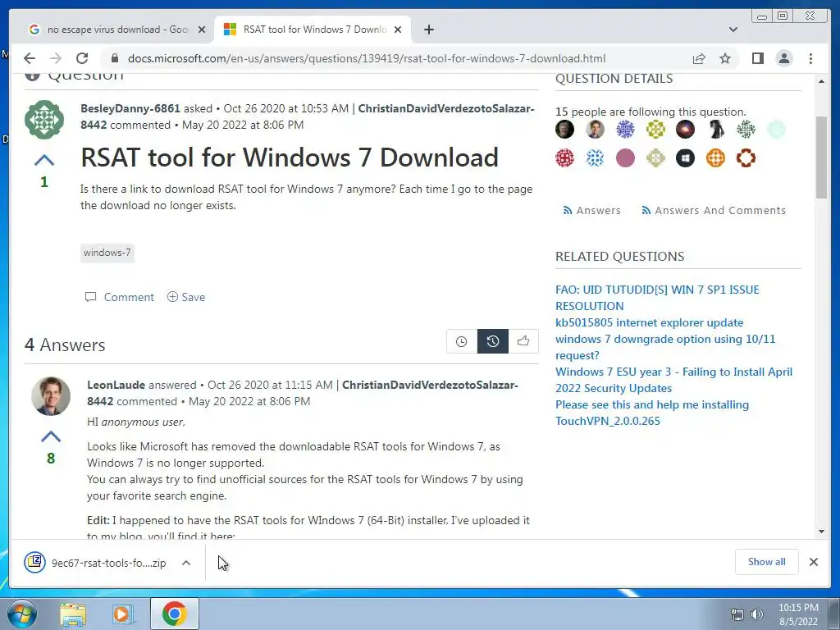The image size is (840, 630).
Task: Click the taskbar clock showing 10:15 PM
Action: point(798,614)
